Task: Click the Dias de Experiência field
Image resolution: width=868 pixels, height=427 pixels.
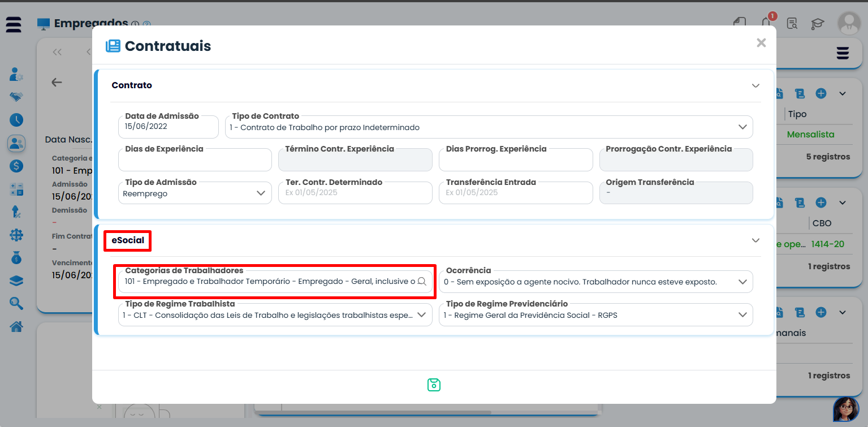Action: pyautogui.click(x=195, y=162)
